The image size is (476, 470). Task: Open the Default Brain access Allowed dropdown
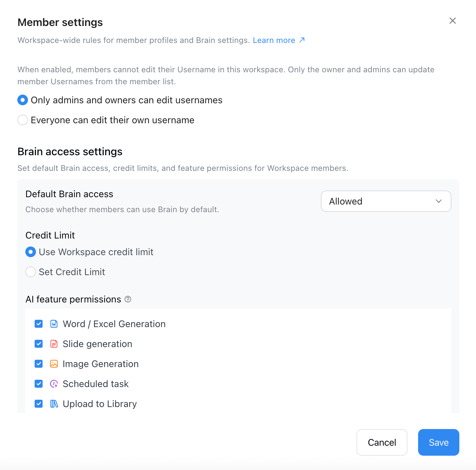[x=386, y=201]
